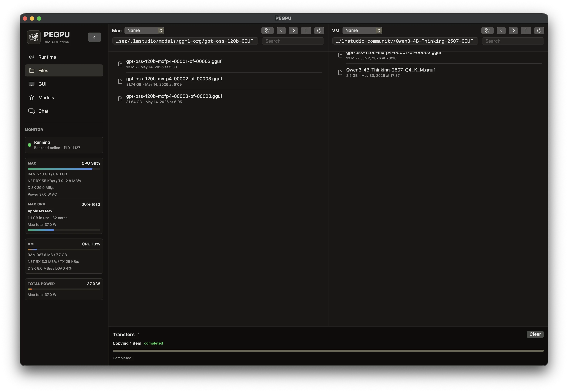The height and width of the screenshot is (392, 568).
Task: Click the 'Copying 1 item' transfer label
Action: [x=127, y=343]
